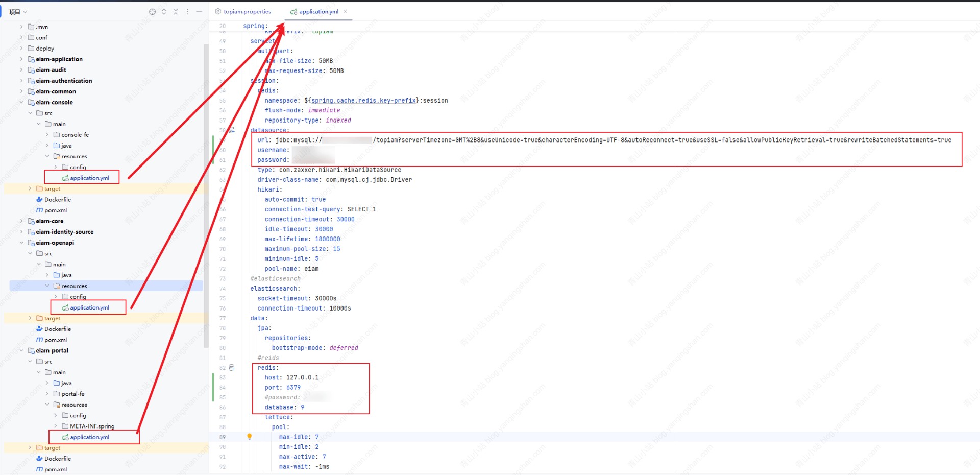Click 'driver-class-name: com.mysql.cj.jdbc.Driver' line

pos(335,180)
